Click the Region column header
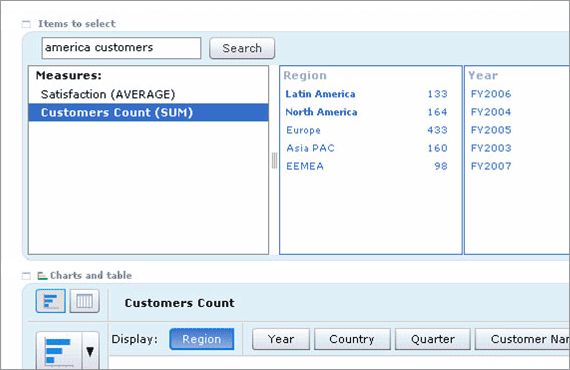Viewport: 570px width, 370px height. click(x=305, y=76)
